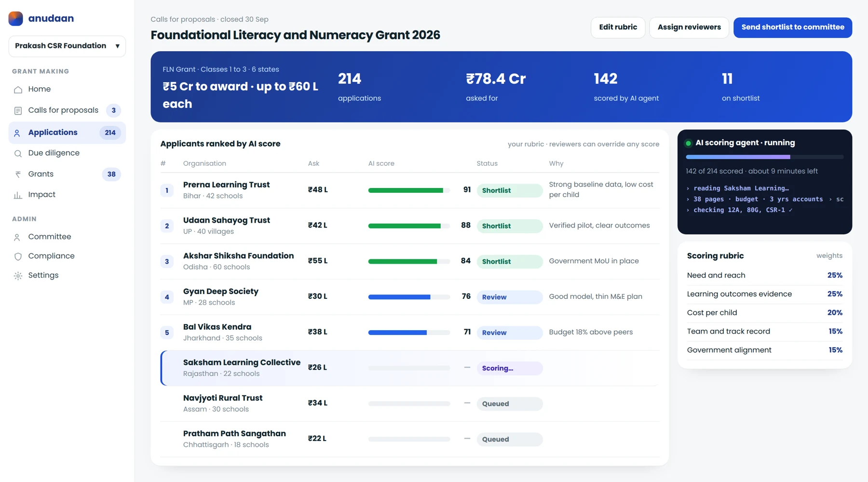Open the Due diligence magnifier icon
Image resolution: width=868 pixels, height=482 pixels.
[18, 153]
